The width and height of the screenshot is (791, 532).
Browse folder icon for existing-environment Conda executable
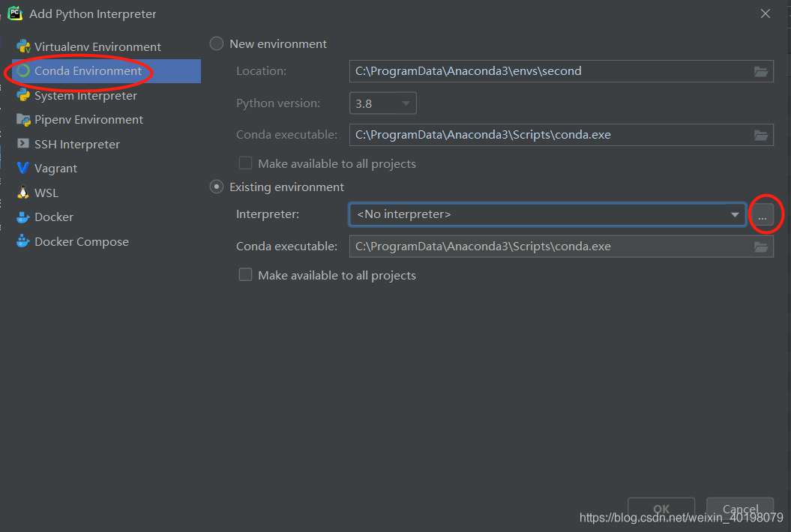click(x=761, y=247)
